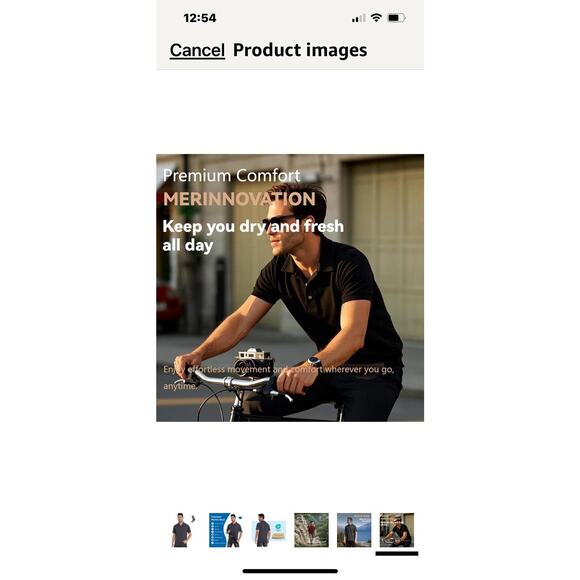Tap the 12:54 clock in status bar
This screenshot has height=580, width=580.
[200, 18]
